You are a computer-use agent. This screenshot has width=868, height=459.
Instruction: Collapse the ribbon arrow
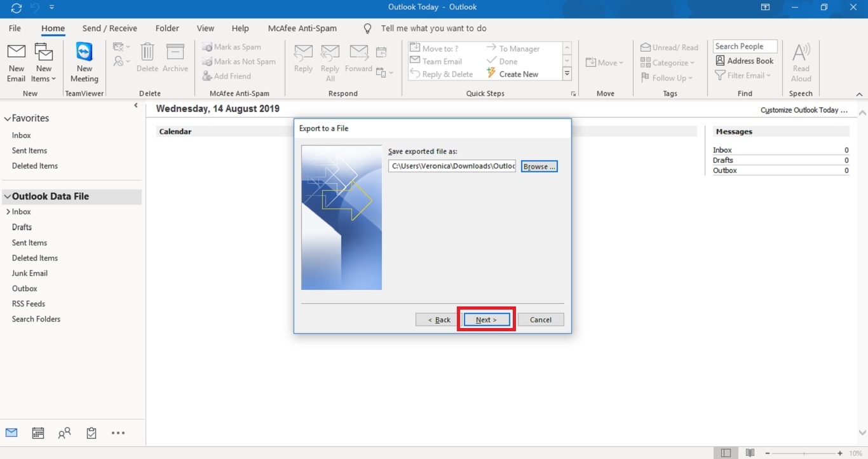[x=859, y=94]
